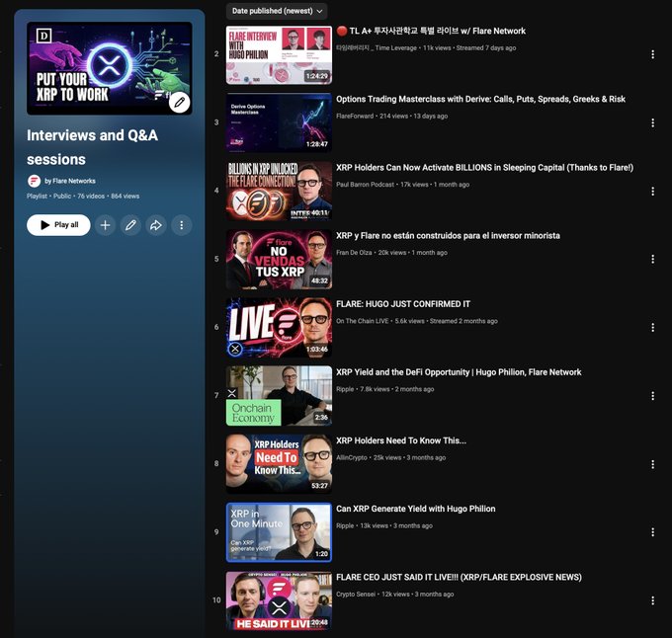Click the Flare Networks channel avatar icon

coord(34,181)
